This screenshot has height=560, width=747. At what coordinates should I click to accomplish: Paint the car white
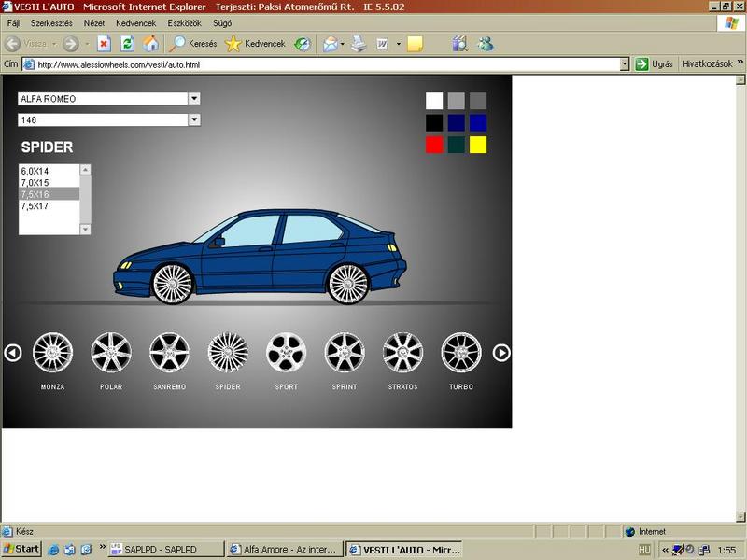coord(434,101)
